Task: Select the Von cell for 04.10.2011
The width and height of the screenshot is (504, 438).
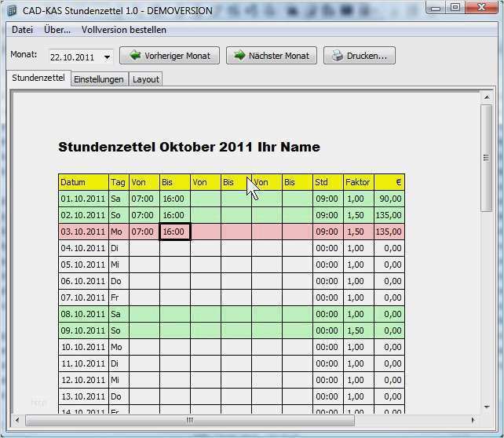Action: click(x=144, y=248)
